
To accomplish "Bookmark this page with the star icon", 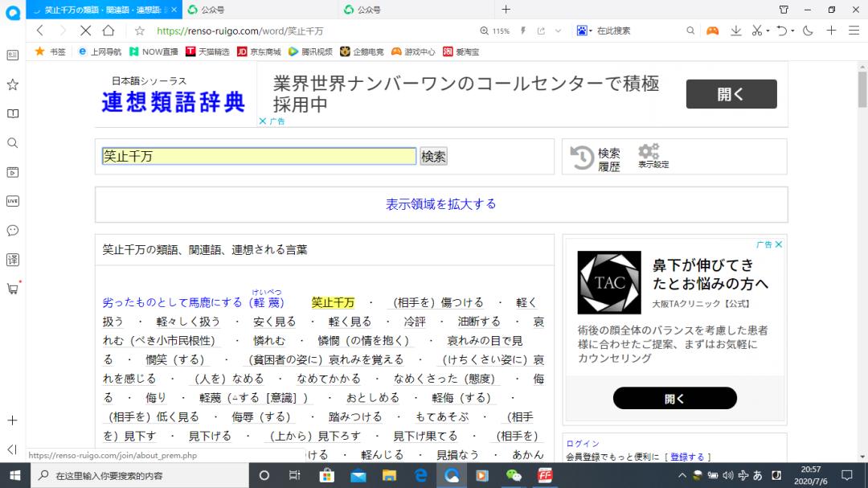I will (140, 31).
